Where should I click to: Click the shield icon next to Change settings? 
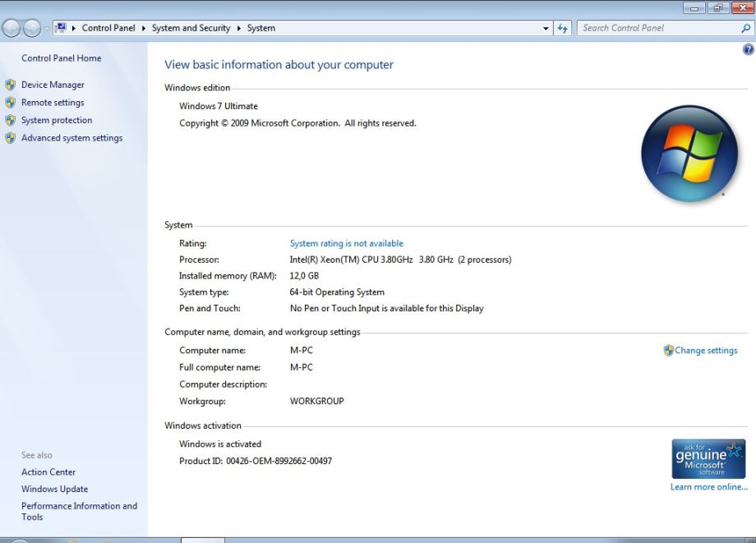pos(668,351)
